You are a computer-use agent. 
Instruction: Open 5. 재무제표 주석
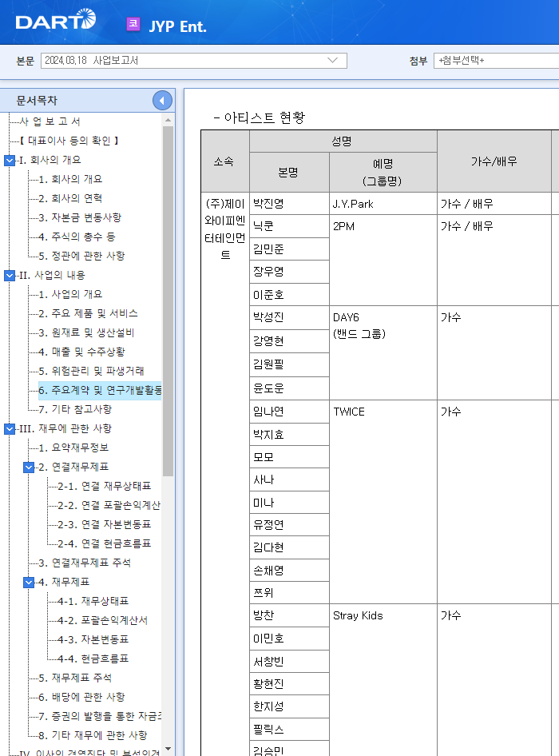[75, 678]
